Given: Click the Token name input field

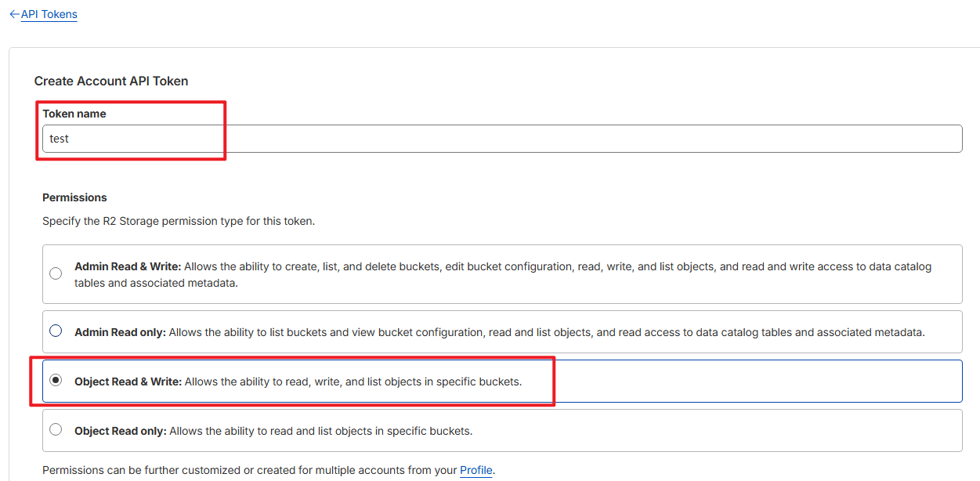Looking at the screenshot, I should [501, 139].
